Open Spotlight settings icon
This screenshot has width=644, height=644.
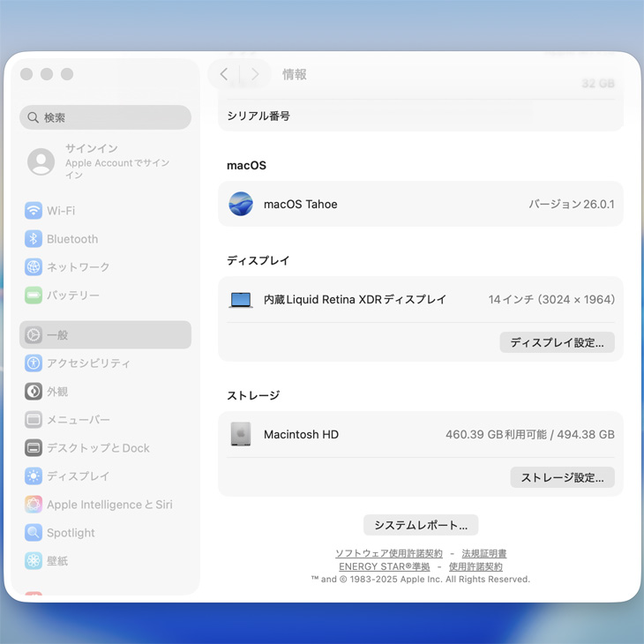(x=34, y=533)
